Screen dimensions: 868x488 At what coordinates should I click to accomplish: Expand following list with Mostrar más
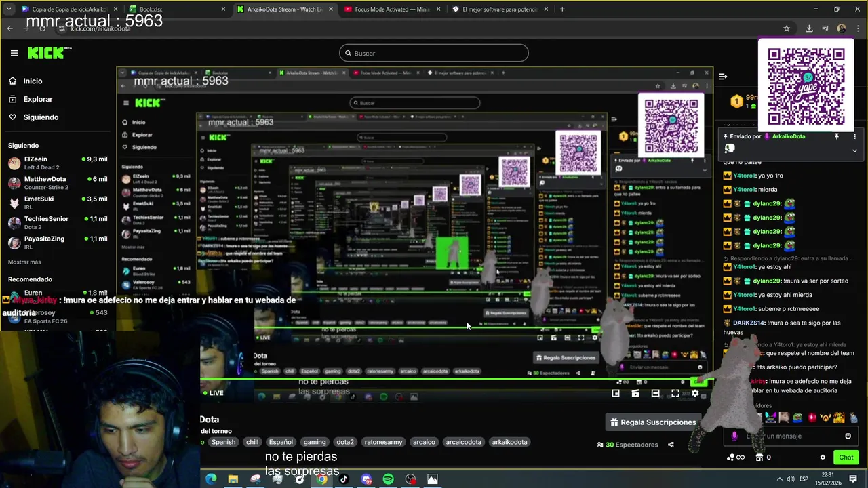click(x=24, y=262)
